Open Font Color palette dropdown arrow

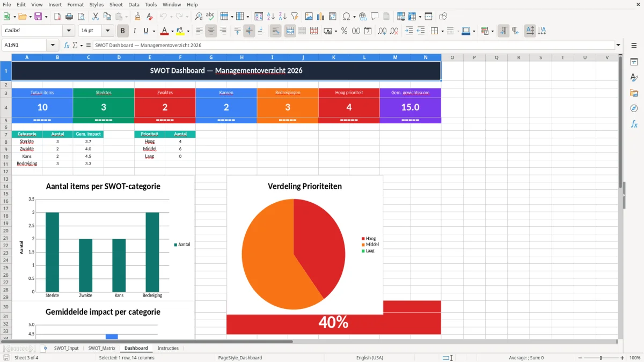172,31
